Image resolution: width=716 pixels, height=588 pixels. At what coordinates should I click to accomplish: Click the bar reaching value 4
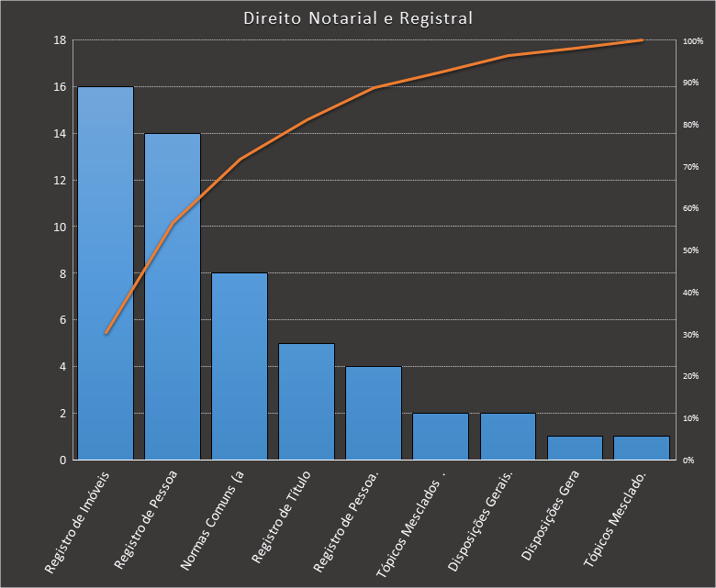click(x=374, y=413)
